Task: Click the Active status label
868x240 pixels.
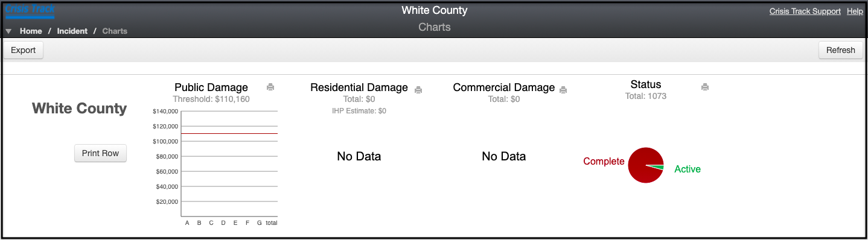Action: point(688,169)
